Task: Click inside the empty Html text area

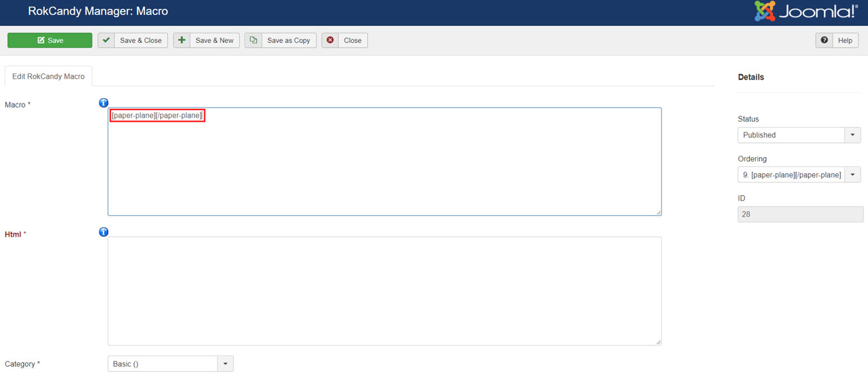Action: tap(385, 291)
